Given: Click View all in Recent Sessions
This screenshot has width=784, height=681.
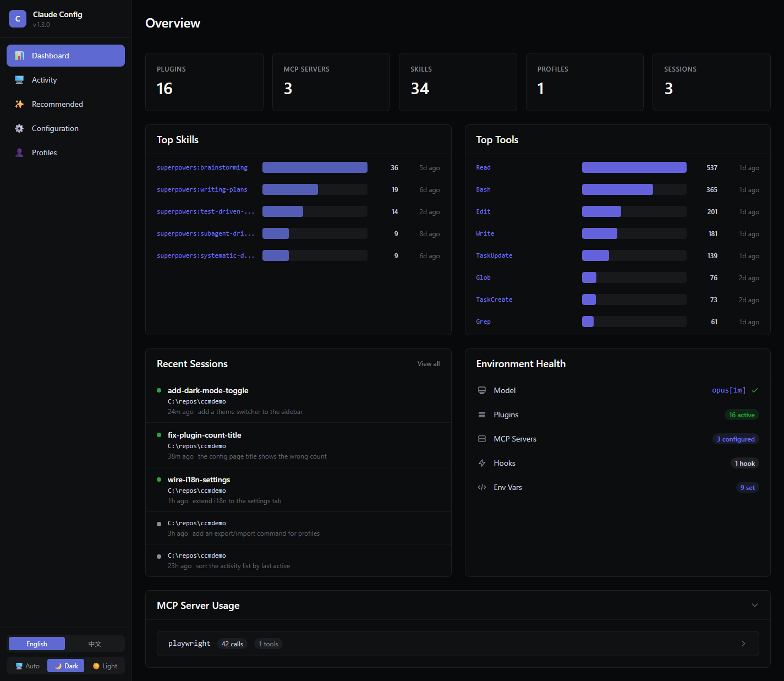Looking at the screenshot, I should [x=429, y=364].
